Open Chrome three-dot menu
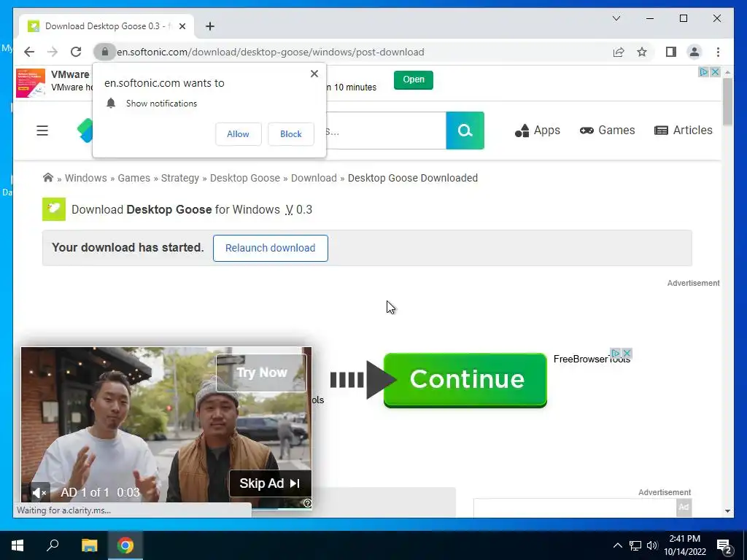Screen dimensions: 747x560 (x=718, y=52)
